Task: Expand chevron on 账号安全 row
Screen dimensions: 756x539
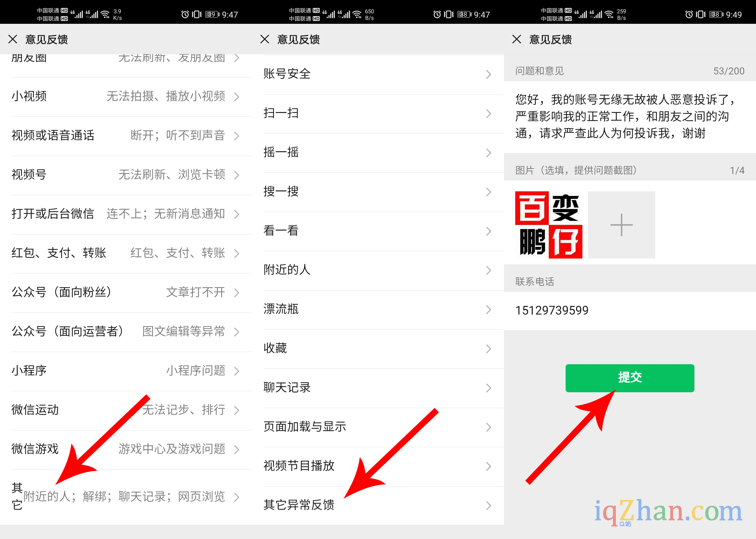Action: click(x=489, y=74)
